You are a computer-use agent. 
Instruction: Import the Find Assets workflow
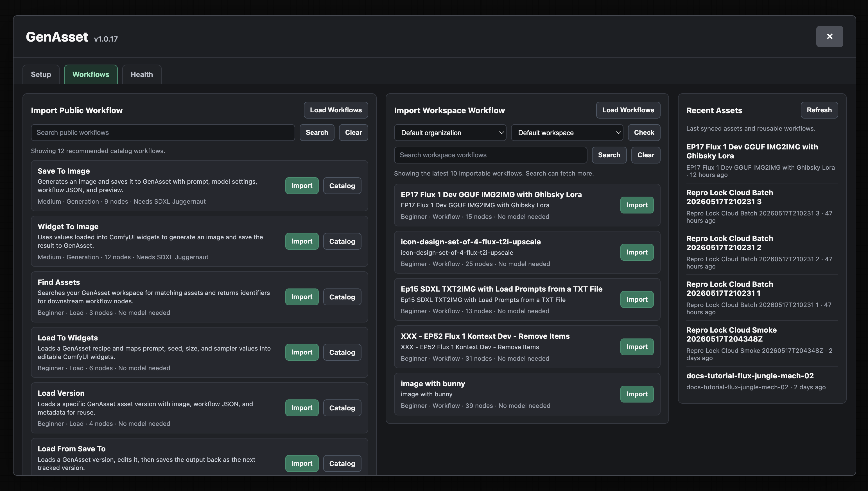[x=302, y=297]
